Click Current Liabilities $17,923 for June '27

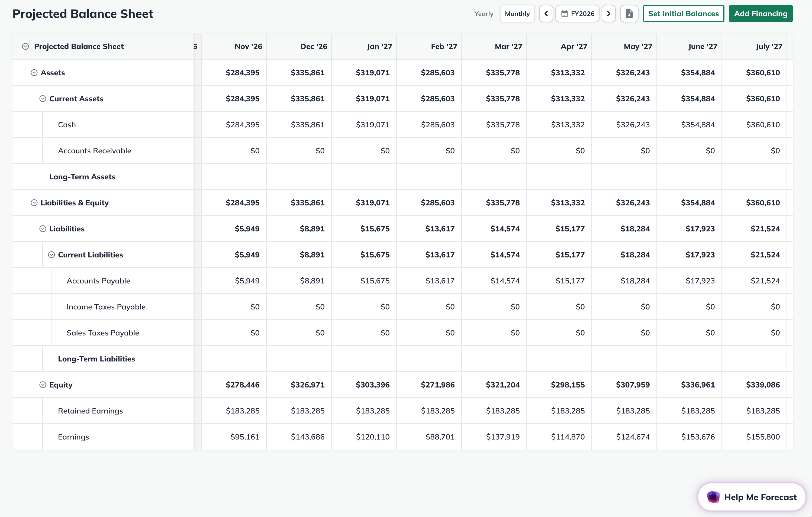(700, 254)
